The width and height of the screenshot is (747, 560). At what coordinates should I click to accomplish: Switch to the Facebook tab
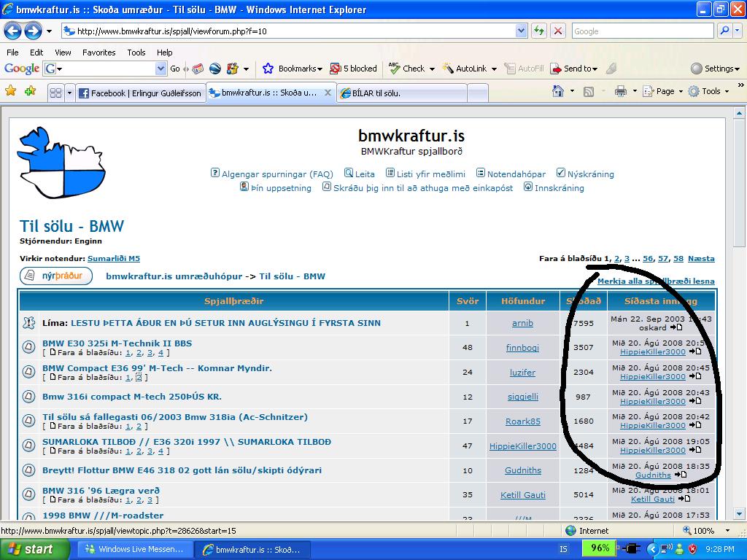pyautogui.click(x=140, y=93)
